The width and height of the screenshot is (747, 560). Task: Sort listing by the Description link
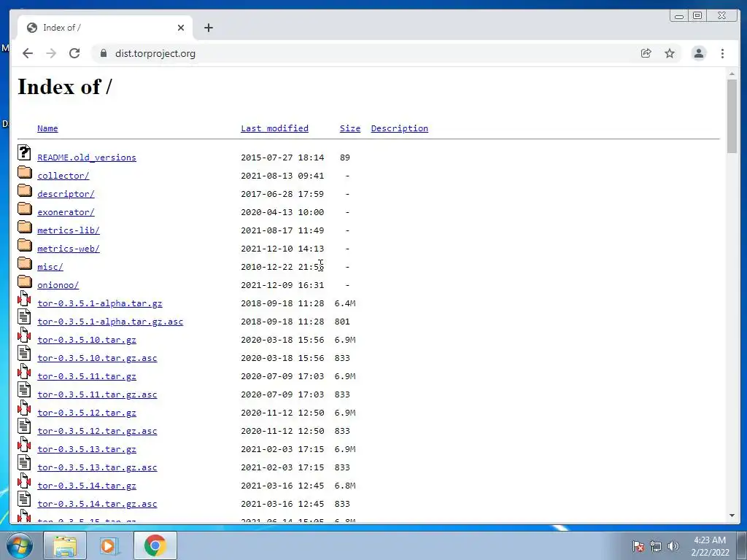(400, 128)
